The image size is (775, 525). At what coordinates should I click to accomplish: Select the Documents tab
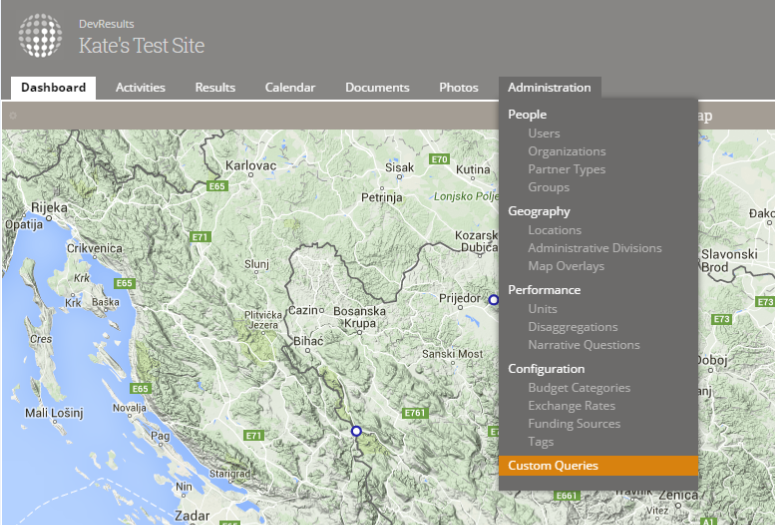click(377, 88)
